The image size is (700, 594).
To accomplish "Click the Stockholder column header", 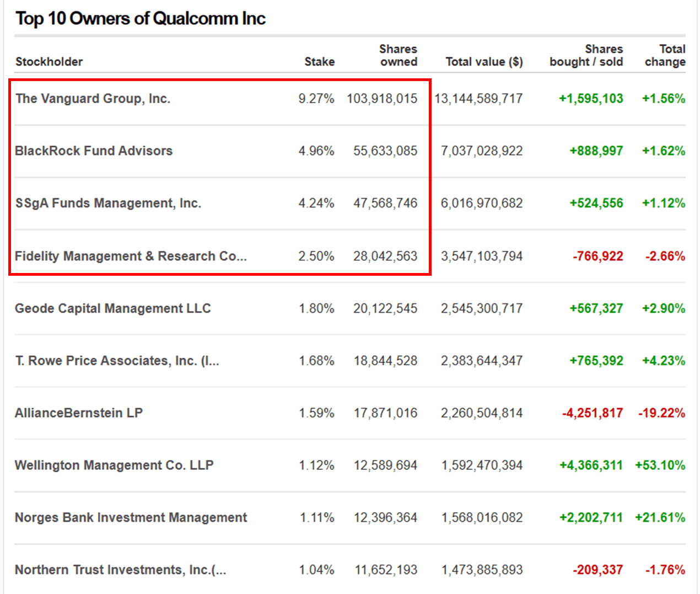I will click(49, 62).
